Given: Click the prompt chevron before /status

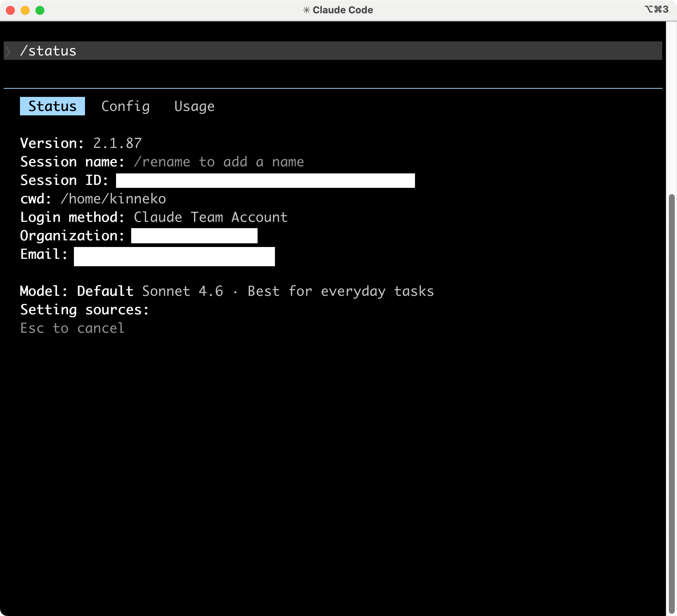Looking at the screenshot, I should click(x=8, y=51).
